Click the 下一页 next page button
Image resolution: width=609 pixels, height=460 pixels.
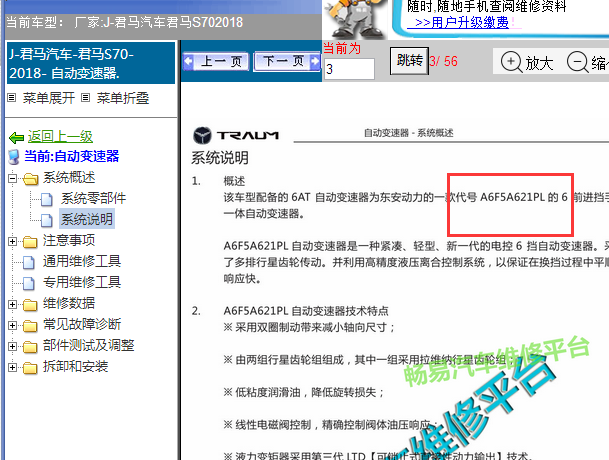coord(287,61)
